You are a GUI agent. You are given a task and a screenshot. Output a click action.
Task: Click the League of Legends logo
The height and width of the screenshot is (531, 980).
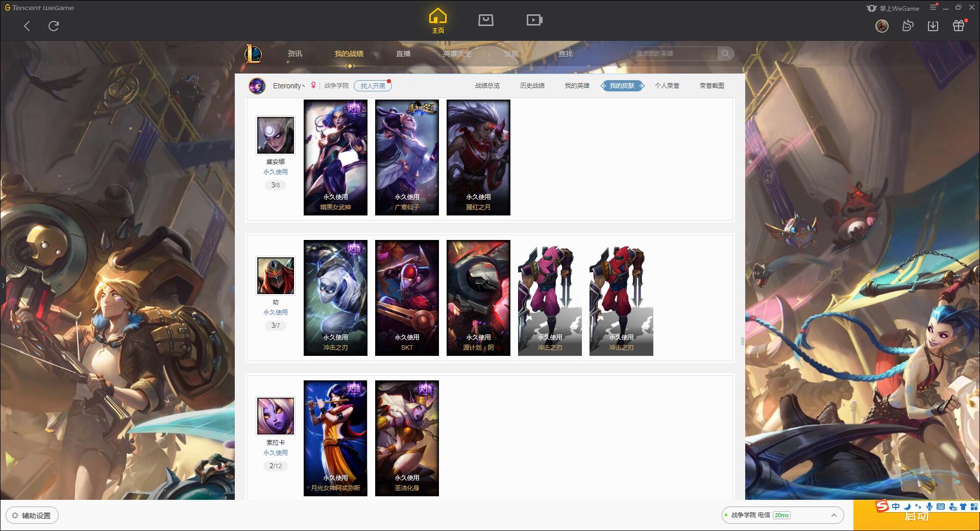[x=254, y=54]
